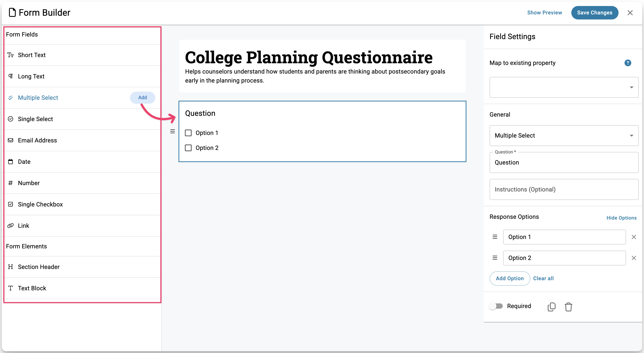Click the Show Preview link
Viewport: 644px width, 353px height.
coord(545,13)
